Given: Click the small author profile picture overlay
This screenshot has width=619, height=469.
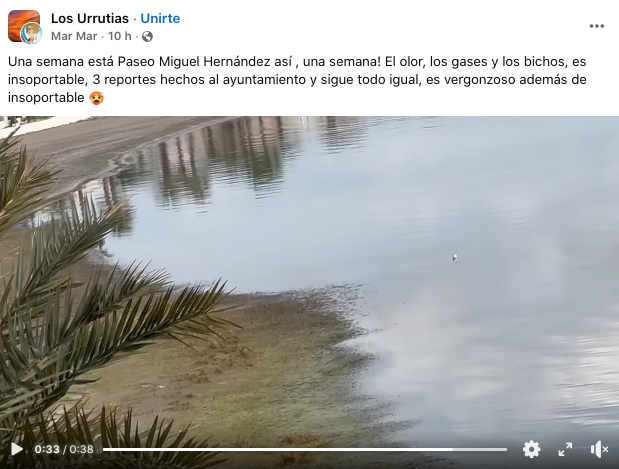Looking at the screenshot, I should pyautogui.click(x=32, y=34).
